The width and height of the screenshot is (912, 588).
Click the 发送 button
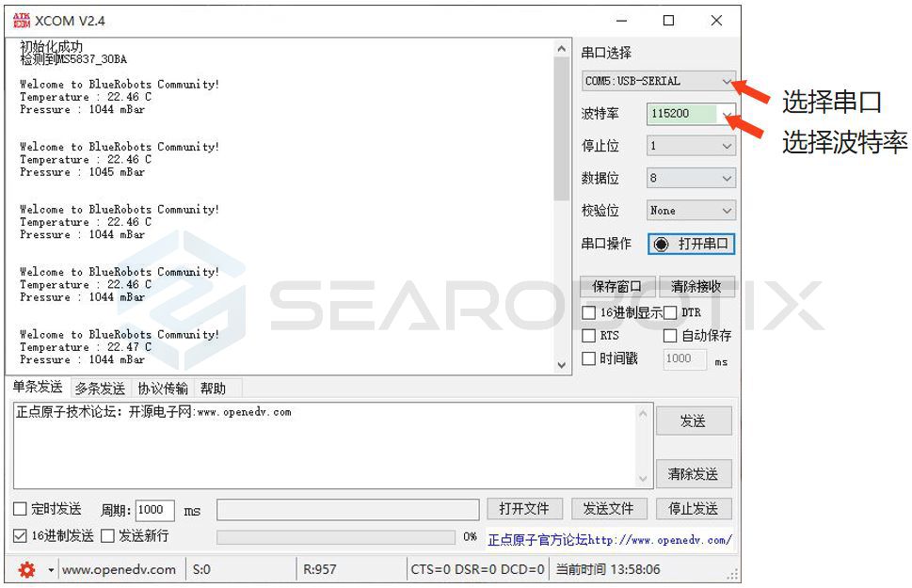pos(693,421)
